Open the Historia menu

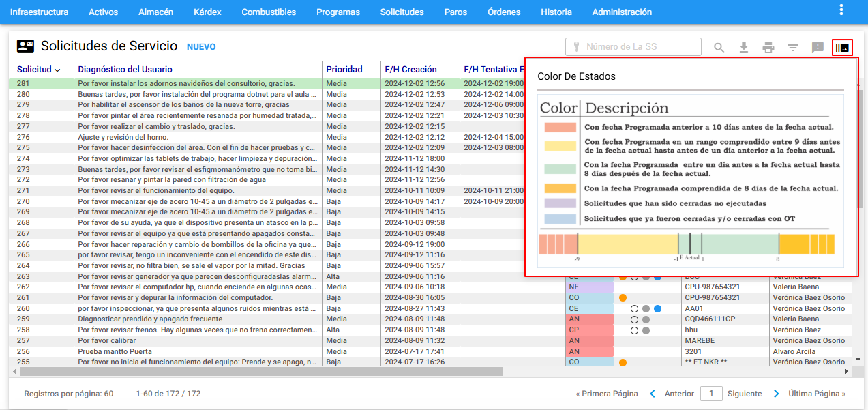pyautogui.click(x=556, y=12)
